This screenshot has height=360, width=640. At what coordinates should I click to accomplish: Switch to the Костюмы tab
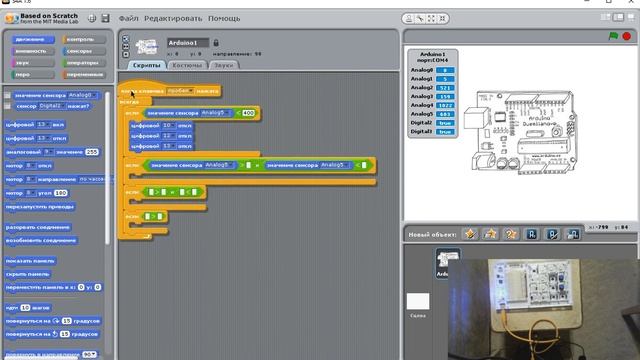[187, 65]
